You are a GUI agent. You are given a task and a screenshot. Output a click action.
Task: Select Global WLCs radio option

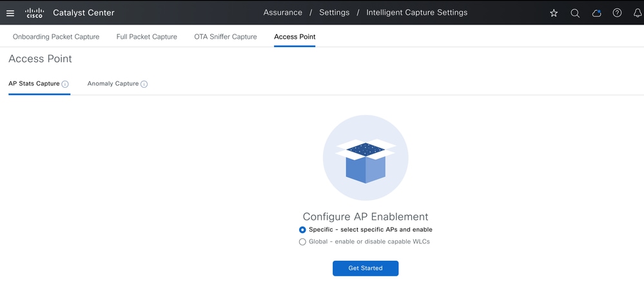(x=302, y=242)
